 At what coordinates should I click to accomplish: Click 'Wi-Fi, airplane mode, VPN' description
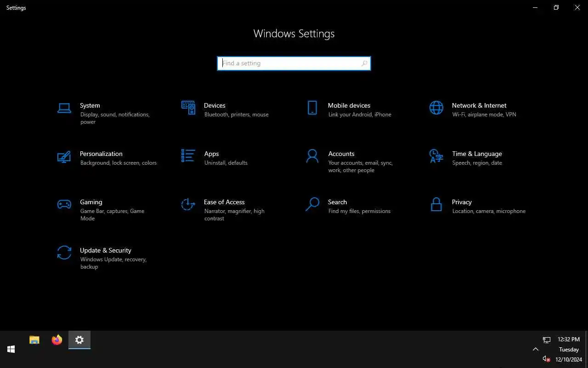click(484, 115)
